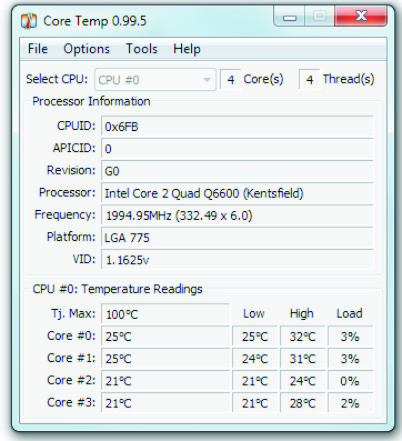Select the CPUID value 0x6FB
This screenshot has width=402, height=441.
point(237,127)
